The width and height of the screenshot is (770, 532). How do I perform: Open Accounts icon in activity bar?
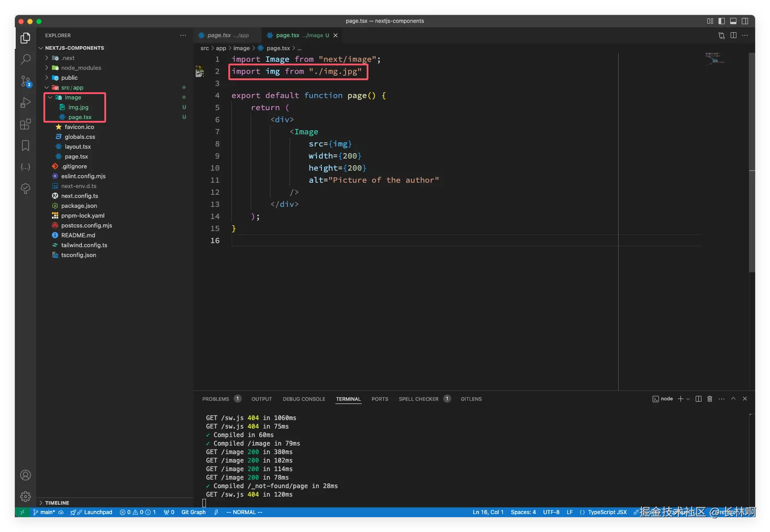click(x=26, y=475)
